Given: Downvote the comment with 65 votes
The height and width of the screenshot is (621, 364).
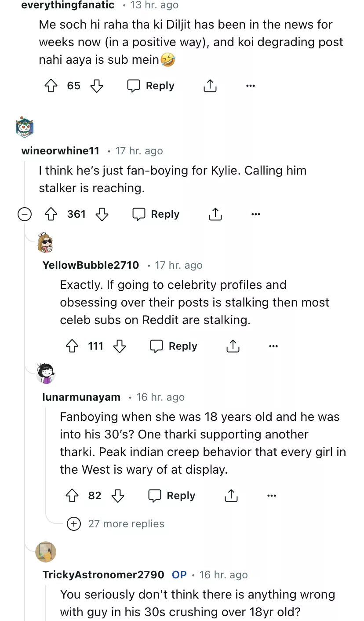Looking at the screenshot, I should pos(96,86).
